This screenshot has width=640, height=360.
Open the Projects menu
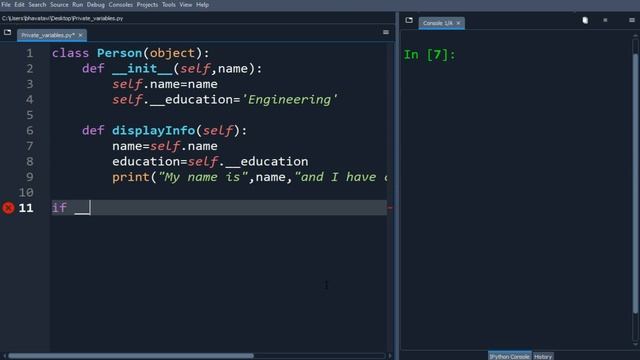147,5
